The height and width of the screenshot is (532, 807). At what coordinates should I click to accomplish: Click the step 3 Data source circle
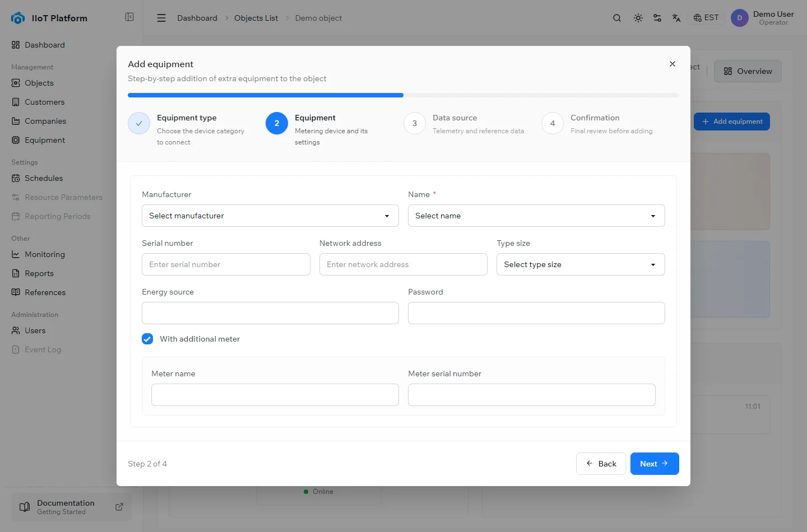tap(415, 123)
